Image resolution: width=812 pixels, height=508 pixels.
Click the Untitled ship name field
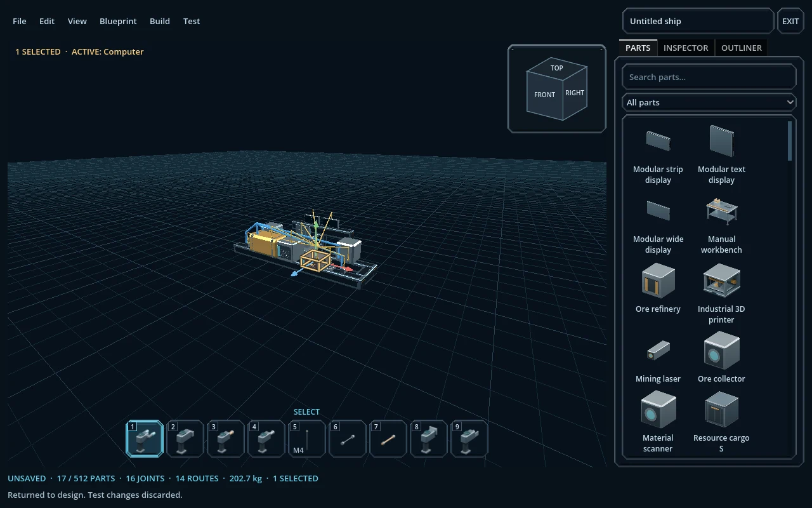click(698, 21)
